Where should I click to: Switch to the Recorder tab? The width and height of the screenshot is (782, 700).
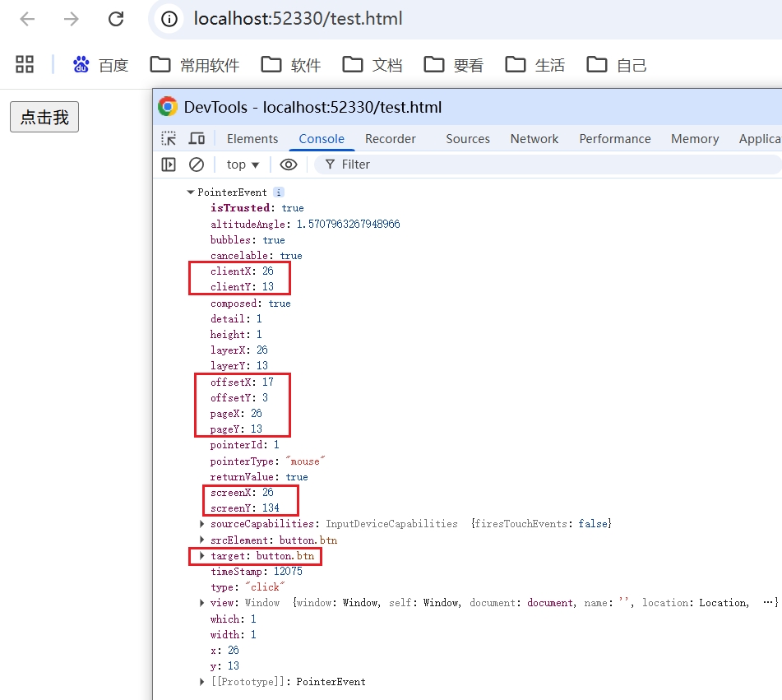tap(391, 139)
